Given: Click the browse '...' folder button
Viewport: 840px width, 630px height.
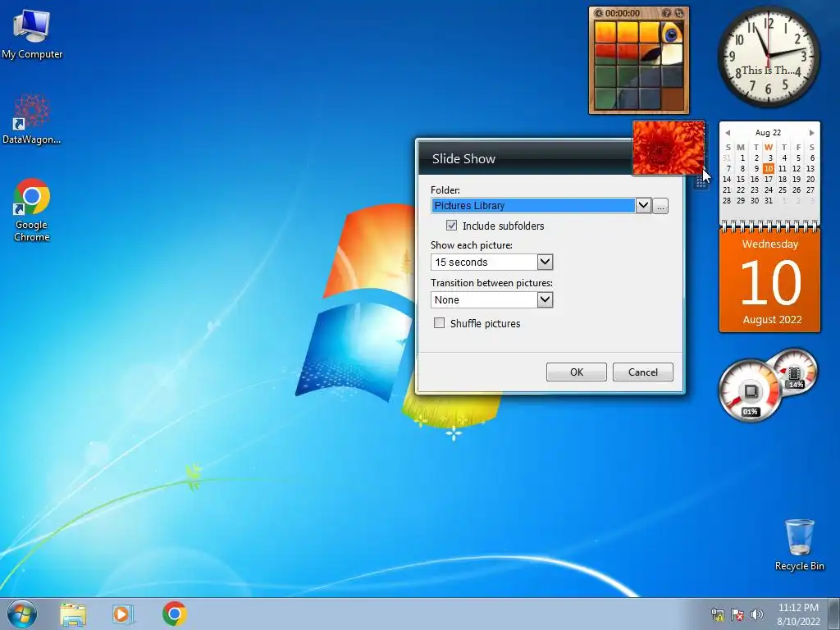Looking at the screenshot, I should (660, 206).
